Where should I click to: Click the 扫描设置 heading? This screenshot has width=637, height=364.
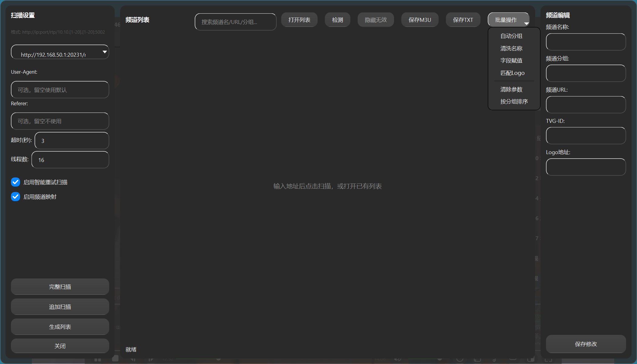(23, 15)
